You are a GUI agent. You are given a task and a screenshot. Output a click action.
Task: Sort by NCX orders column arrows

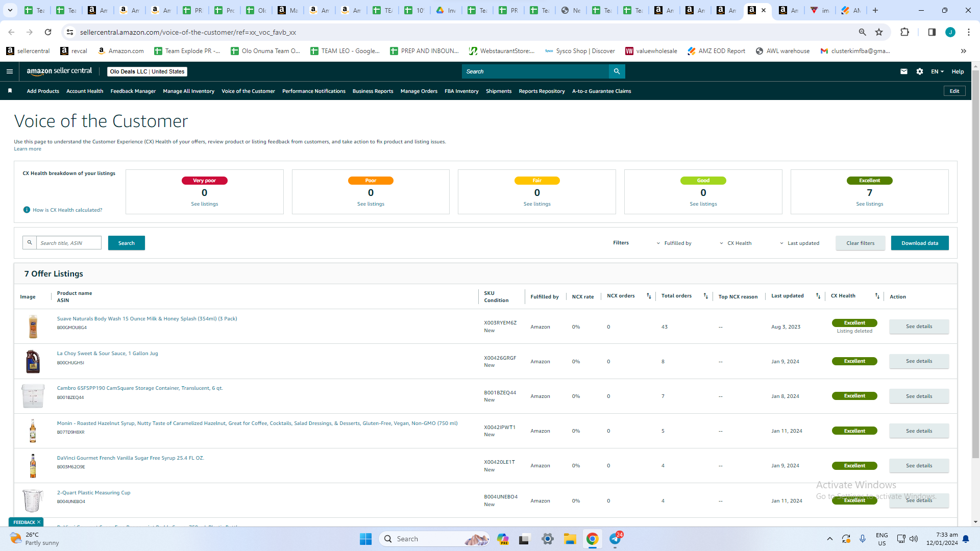pos(649,296)
